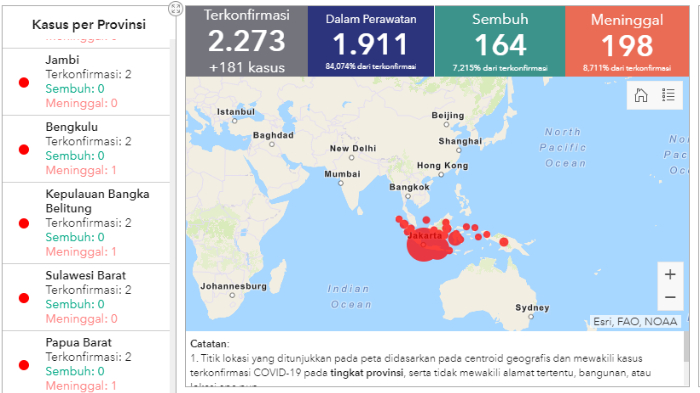Click the Esri, FAO, NOAA attribution
This screenshot has height=393, width=700.
tap(635, 322)
